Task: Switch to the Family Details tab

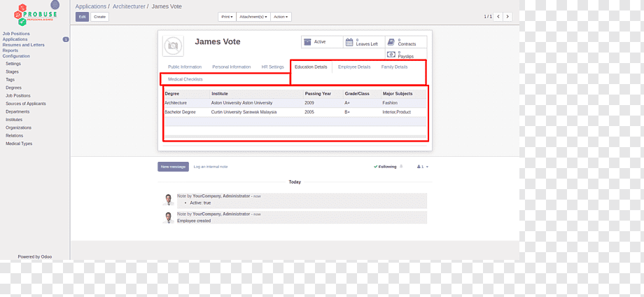Action: coord(394,67)
